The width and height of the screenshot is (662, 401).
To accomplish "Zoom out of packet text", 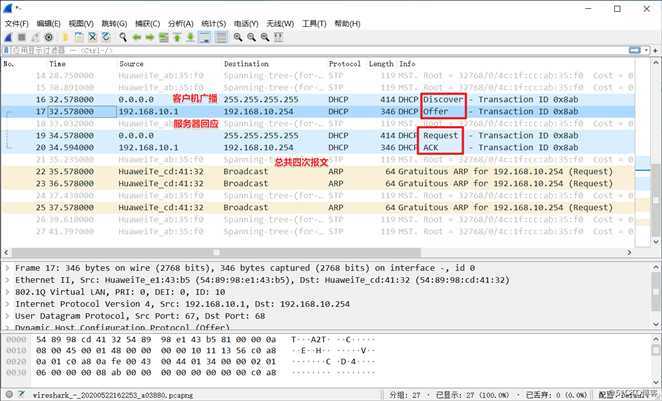I will click(x=251, y=38).
